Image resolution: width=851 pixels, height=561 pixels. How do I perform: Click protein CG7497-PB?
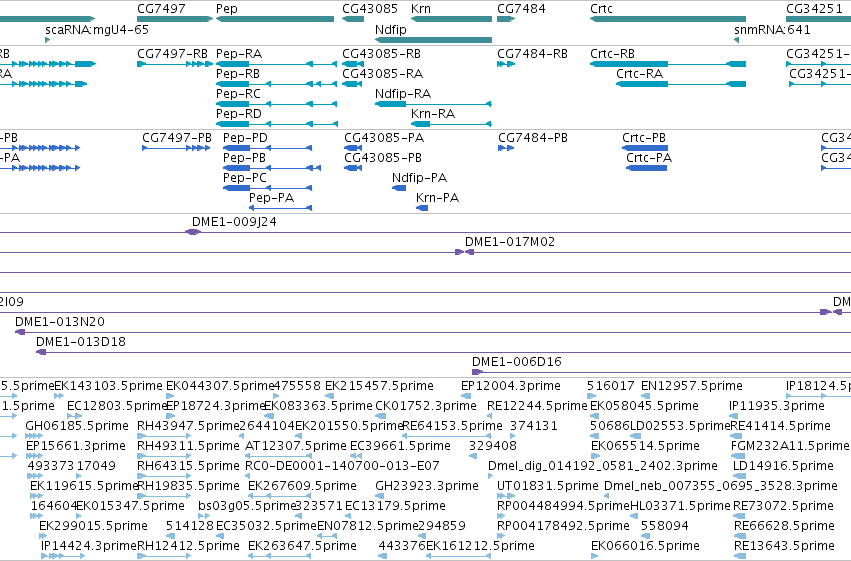(x=177, y=138)
